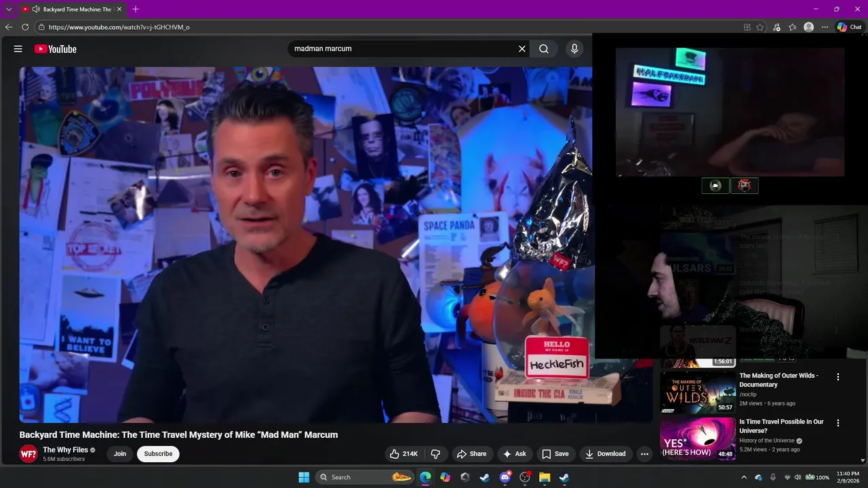Close the Backyard Time Machine tab
Image resolution: width=868 pixels, height=488 pixels.
tap(119, 9)
